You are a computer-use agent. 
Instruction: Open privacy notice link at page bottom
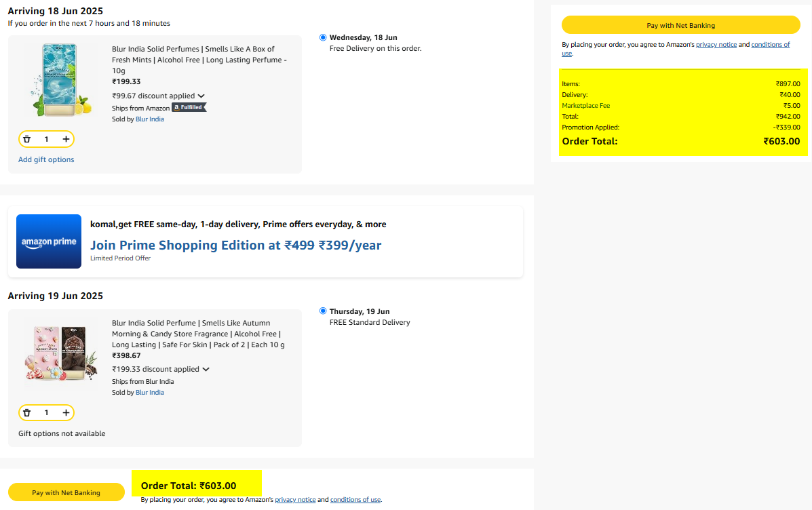[295, 500]
